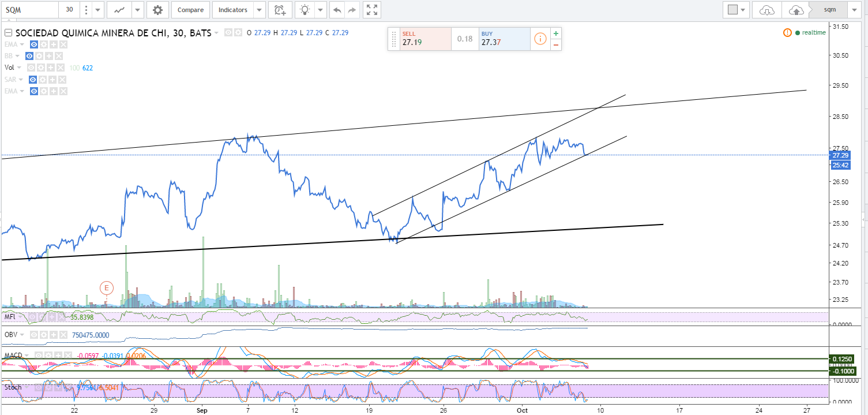Remove the first EMA indicator
Image resolution: width=868 pixels, height=415 pixels.
[63, 44]
